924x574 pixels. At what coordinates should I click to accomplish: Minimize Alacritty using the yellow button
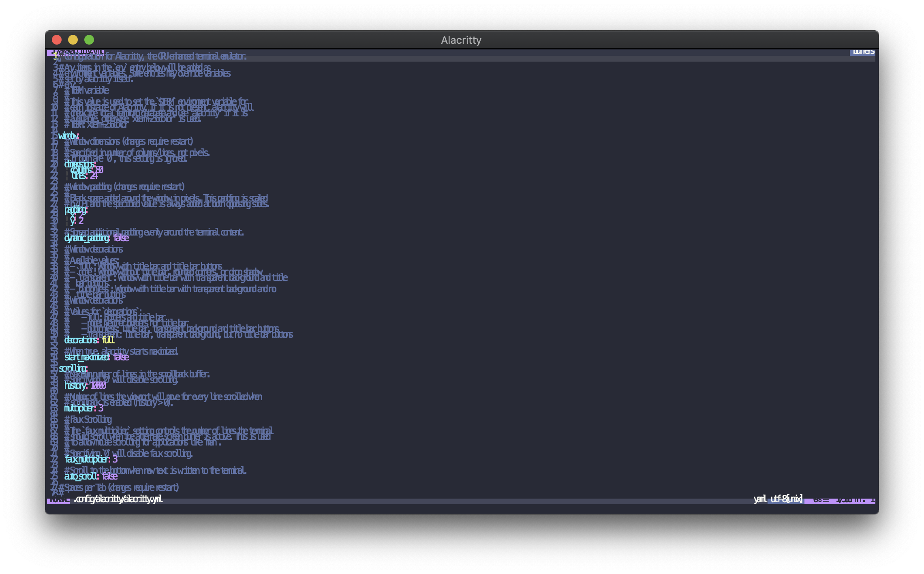point(73,40)
